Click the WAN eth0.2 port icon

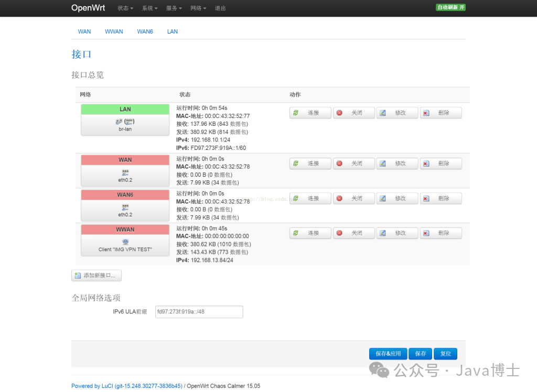click(125, 172)
